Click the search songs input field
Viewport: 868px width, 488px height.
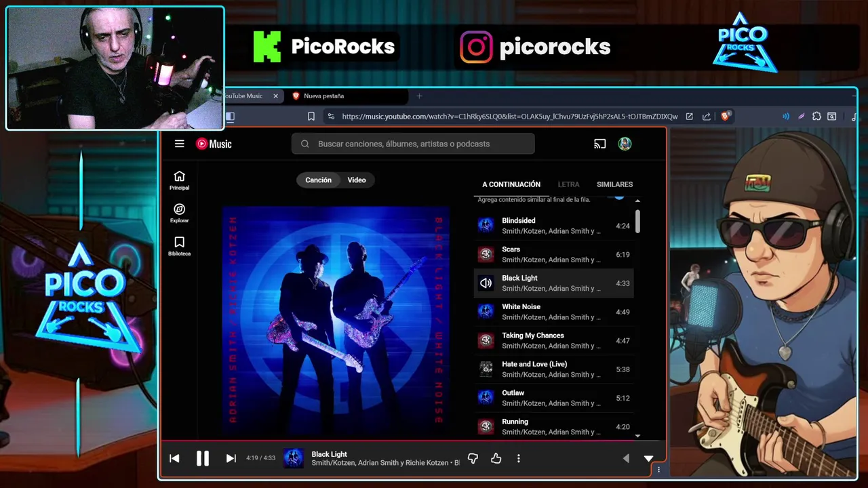point(413,144)
